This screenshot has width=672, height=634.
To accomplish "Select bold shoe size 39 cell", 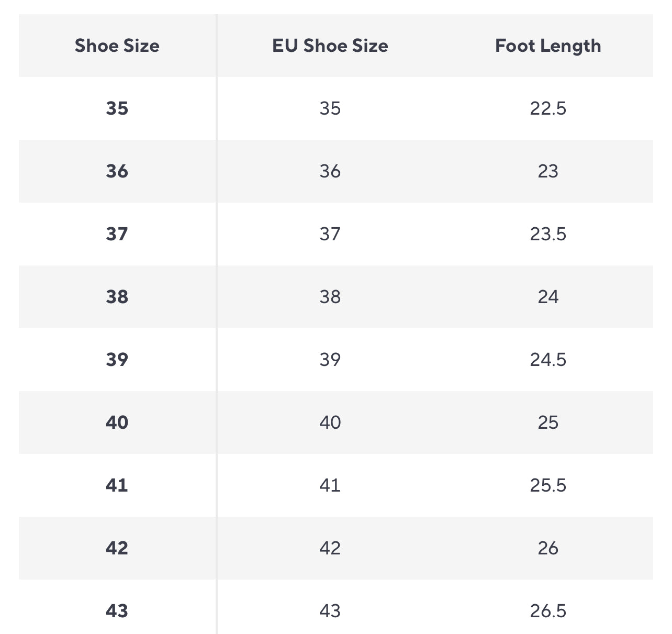I will pos(117,360).
